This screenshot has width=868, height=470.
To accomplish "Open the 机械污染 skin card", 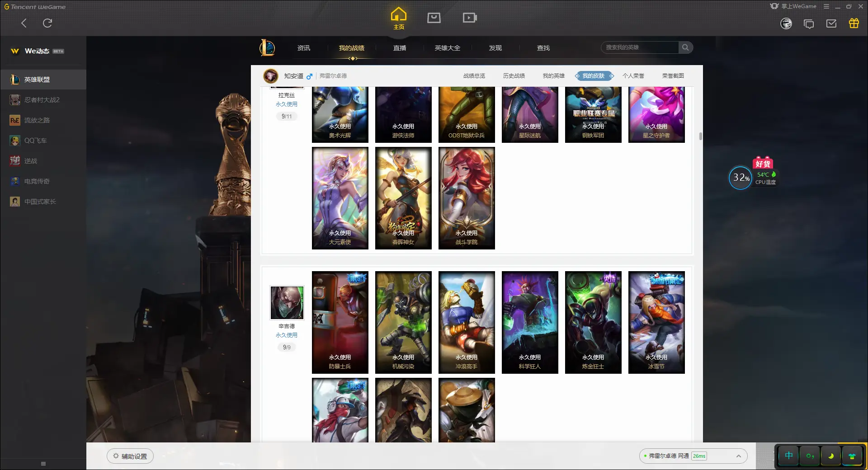I will [x=403, y=322].
